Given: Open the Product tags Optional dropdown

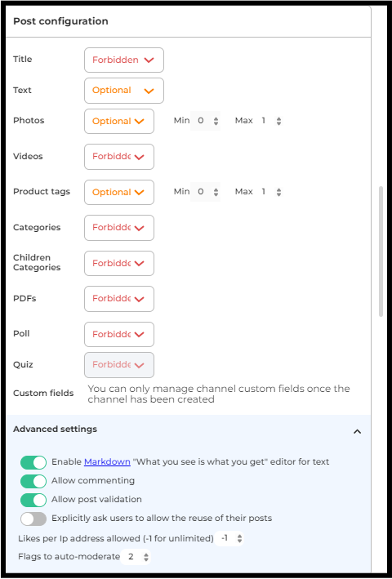Looking at the screenshot, I should click(119, 193).
